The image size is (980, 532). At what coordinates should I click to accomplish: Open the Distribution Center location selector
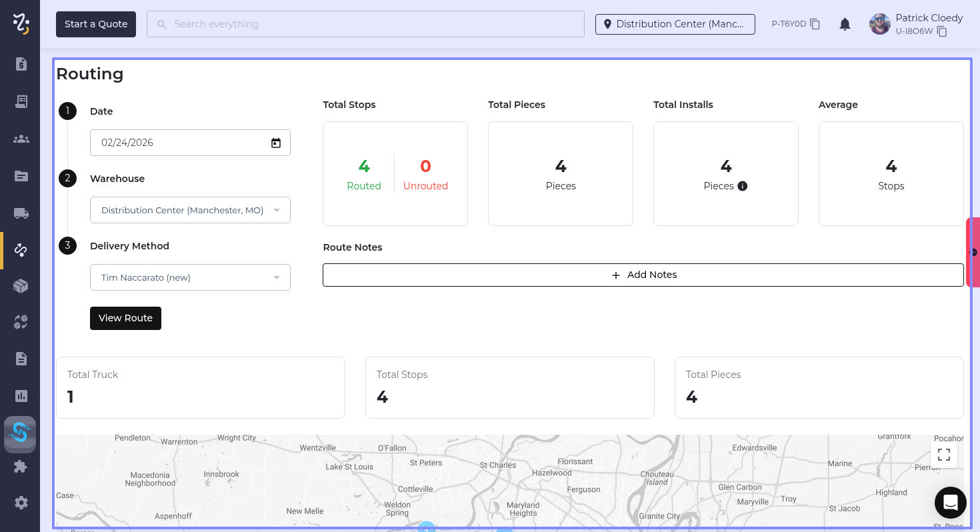[x=675, y=24]
